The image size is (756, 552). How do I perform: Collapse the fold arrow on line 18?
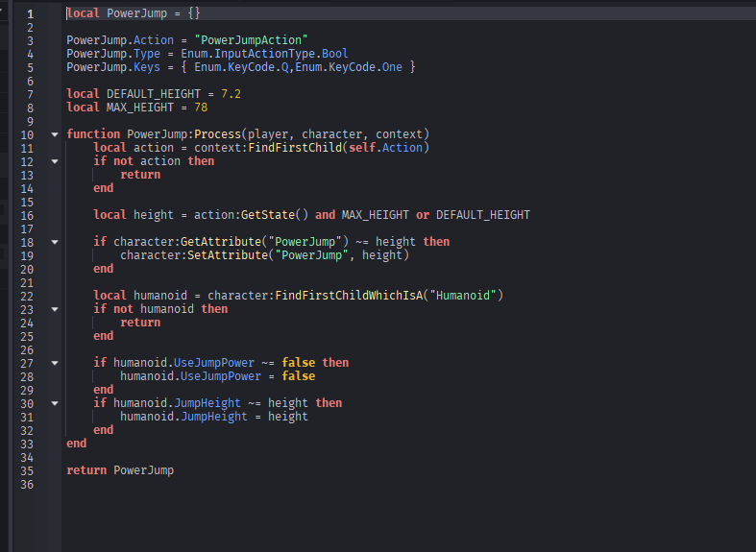pyautogui.click(x=55, y=242)
